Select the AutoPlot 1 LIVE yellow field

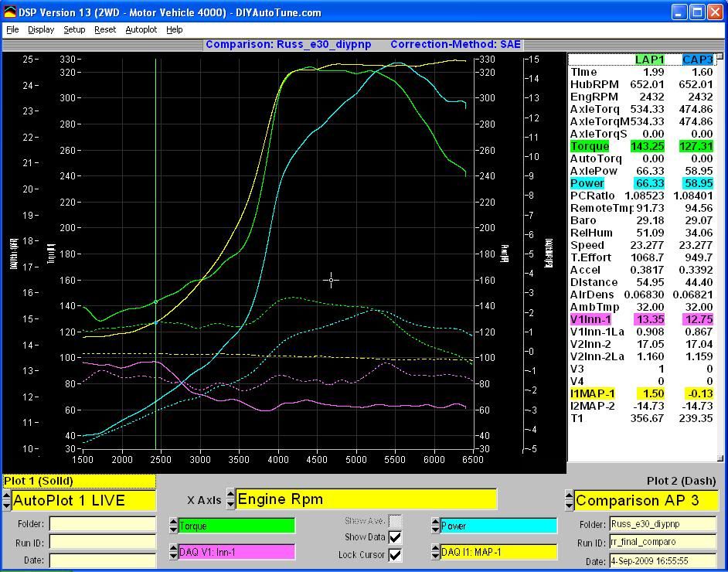[83, 500]
